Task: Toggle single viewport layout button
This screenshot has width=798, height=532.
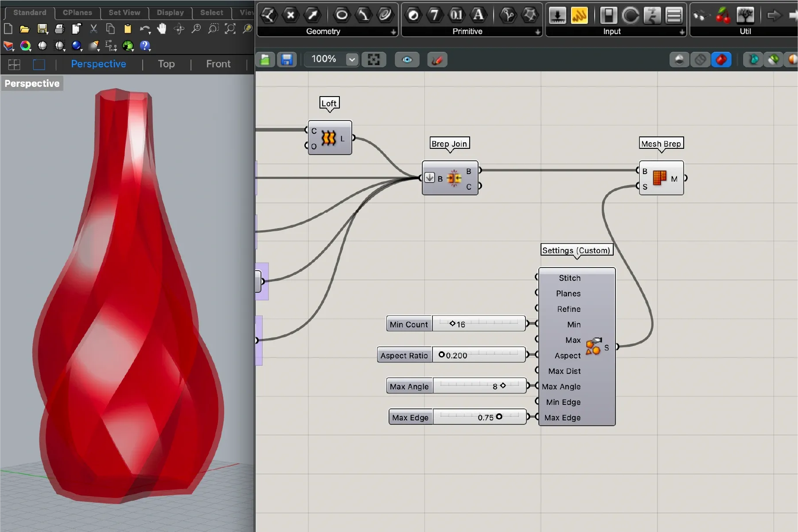Action: point(39,64)
